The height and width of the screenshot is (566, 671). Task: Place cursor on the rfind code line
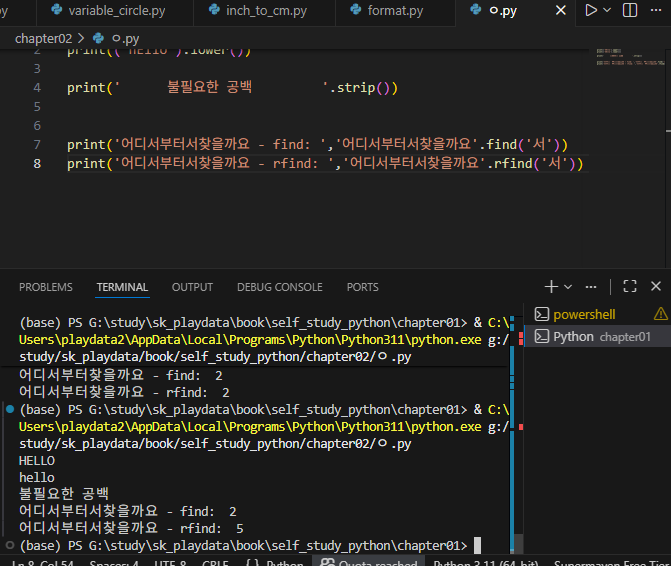point(325,163)
